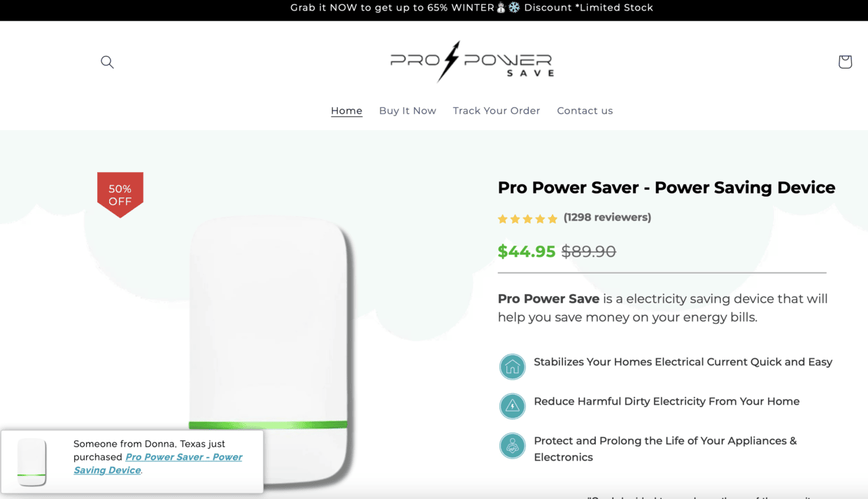Click the product title heading
The width and height of the screenshot is (868, 499).
[666, 188]
